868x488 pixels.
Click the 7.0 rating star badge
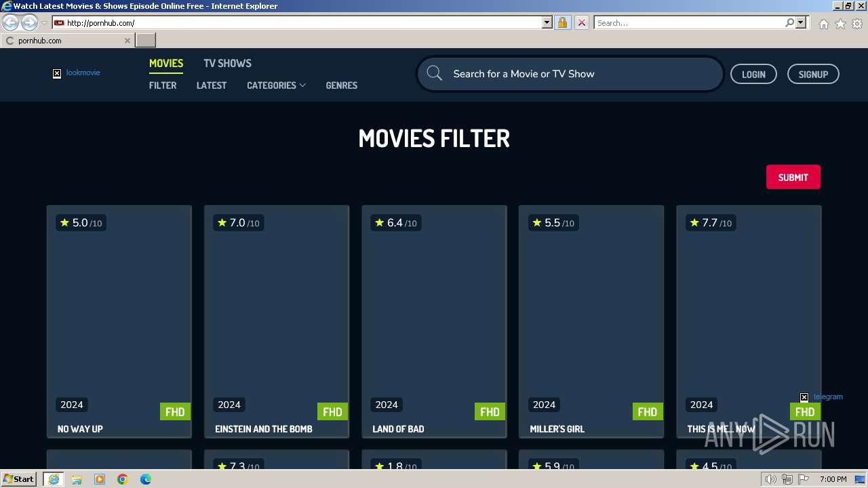[238, 223]
